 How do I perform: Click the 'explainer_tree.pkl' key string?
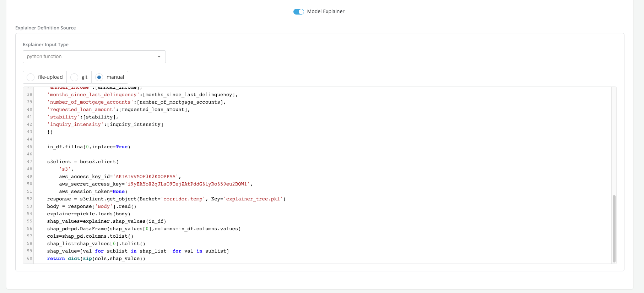click(x=253, y=199)
